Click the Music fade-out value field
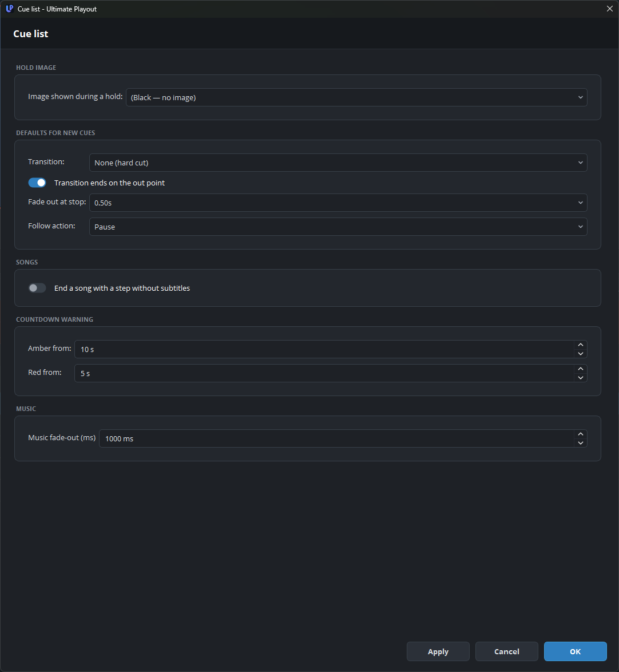This screenshot has width=619, height=672. coord(336,438)
